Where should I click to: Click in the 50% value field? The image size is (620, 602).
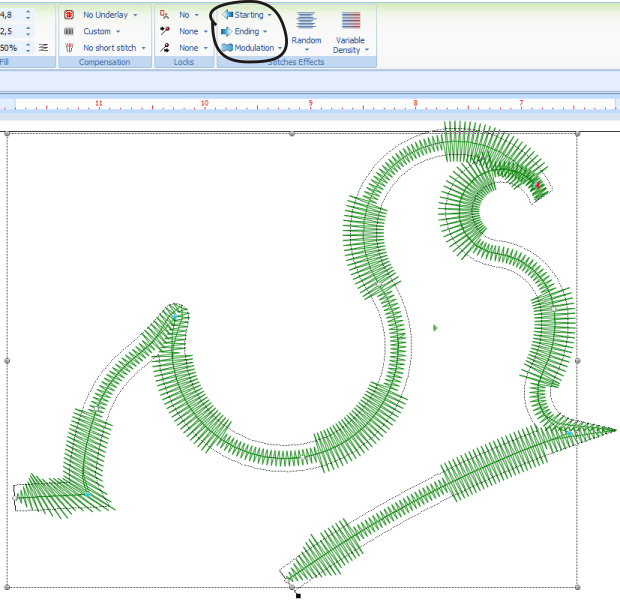click(11, 48)
